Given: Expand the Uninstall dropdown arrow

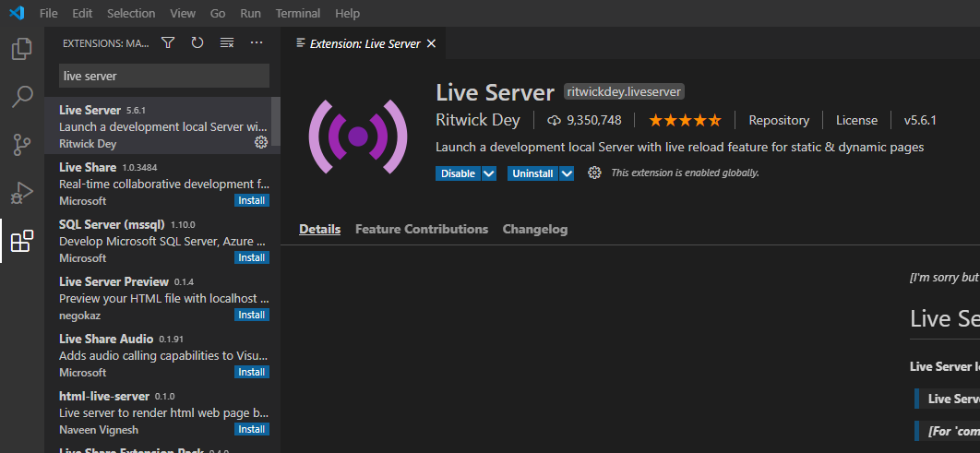Looking at the screenshot, I should click(567, 173).
